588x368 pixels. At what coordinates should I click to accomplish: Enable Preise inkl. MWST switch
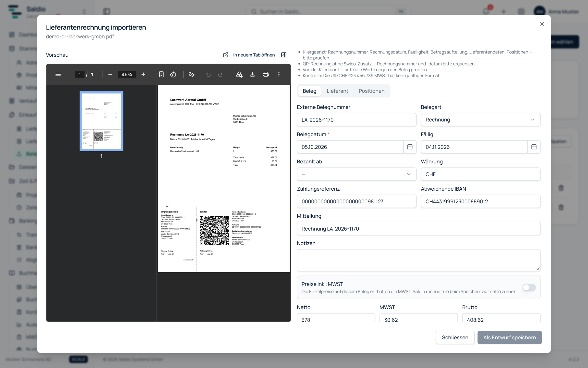529,287
